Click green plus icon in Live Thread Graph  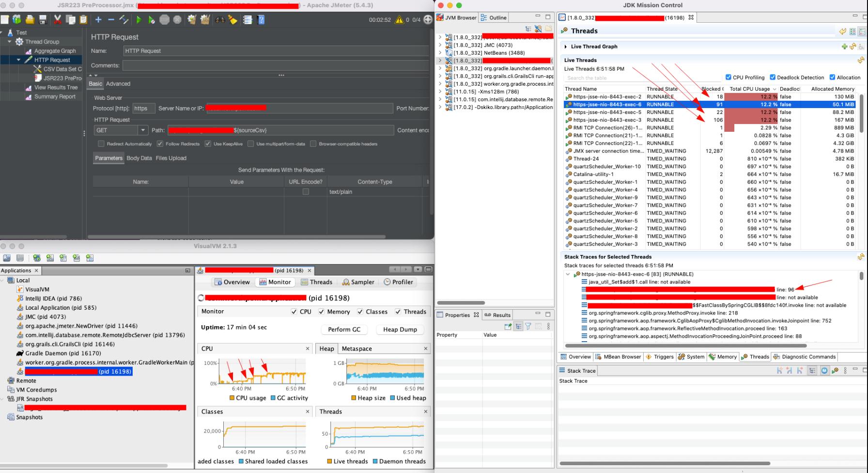(x=845, y=47)
